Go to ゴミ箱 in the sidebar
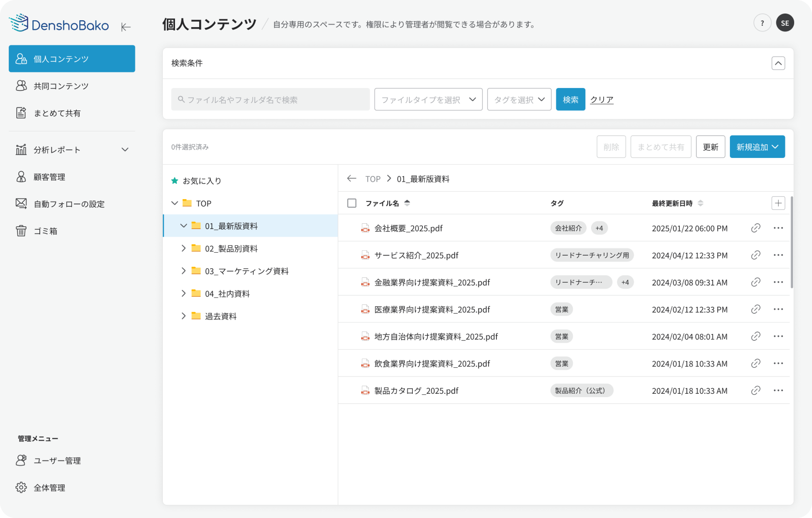 coord(45,231)
